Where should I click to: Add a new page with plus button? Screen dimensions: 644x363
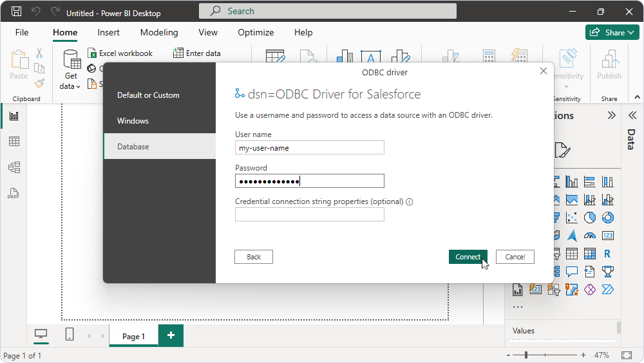tap(171, 335)
